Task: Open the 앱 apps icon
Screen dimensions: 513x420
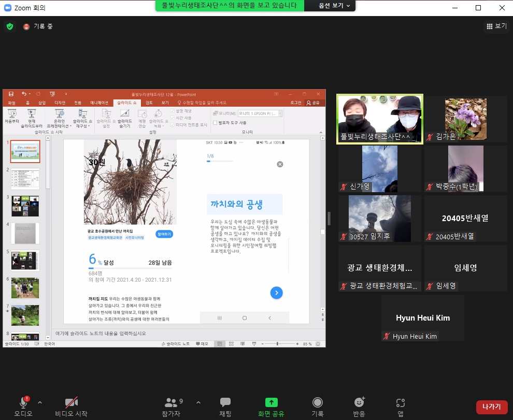Action: (401, 403)
